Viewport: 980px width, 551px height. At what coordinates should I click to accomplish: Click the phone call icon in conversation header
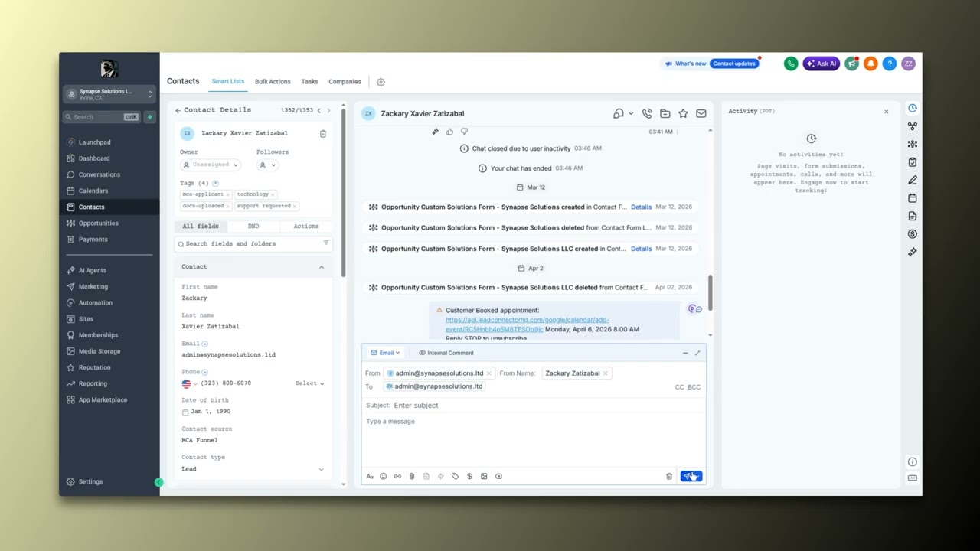(647, 113)
